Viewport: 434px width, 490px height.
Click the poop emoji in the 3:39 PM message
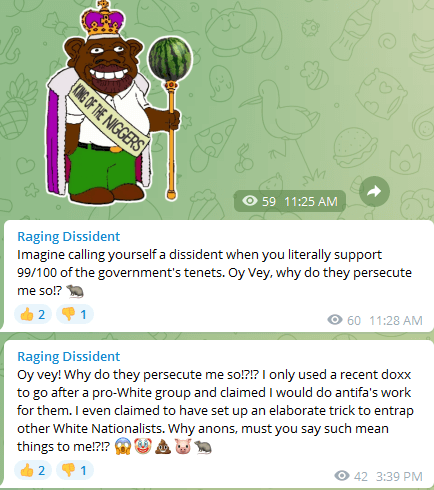tap(163, 447)
